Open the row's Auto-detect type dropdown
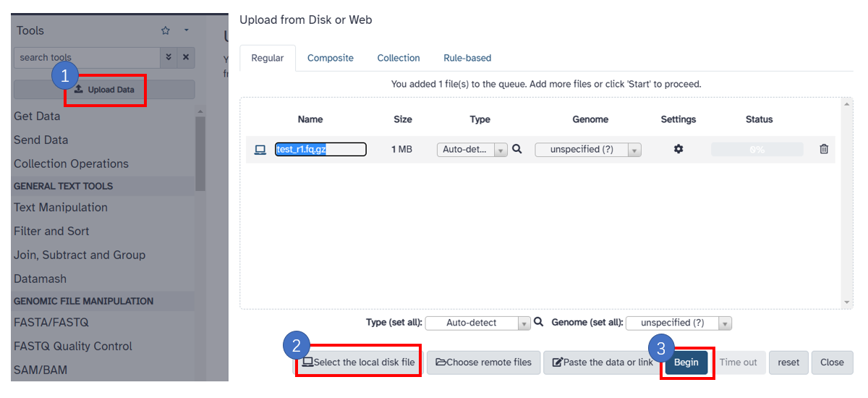 (472, 150)
